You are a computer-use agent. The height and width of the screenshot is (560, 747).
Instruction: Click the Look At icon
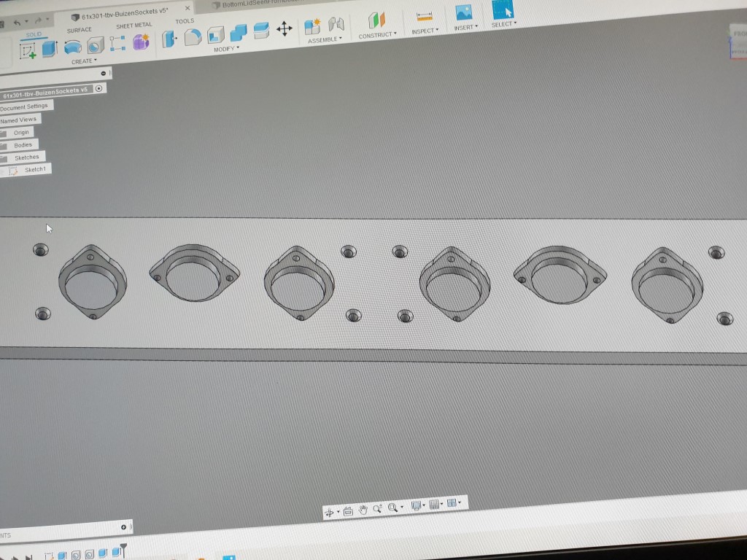tap(348, 511)
